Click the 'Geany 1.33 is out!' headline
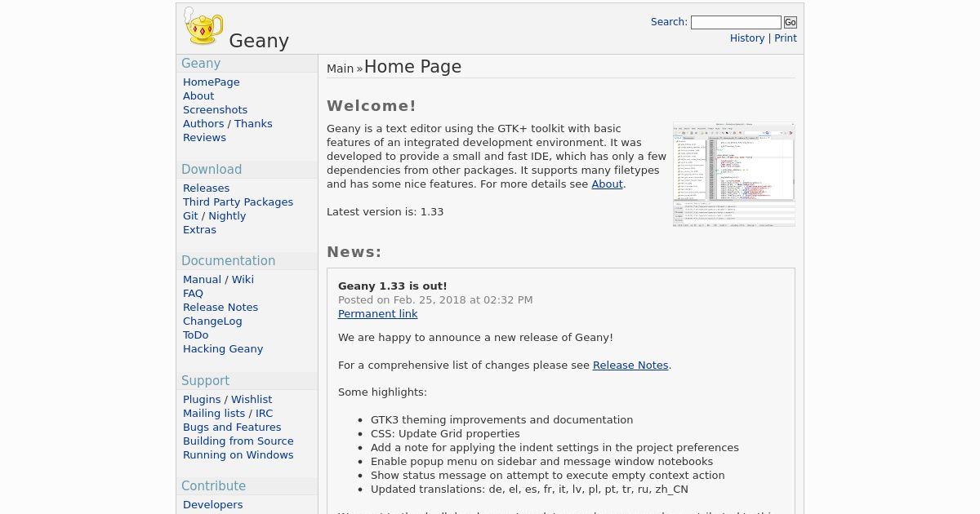980x514 pixels. point(393,286)
